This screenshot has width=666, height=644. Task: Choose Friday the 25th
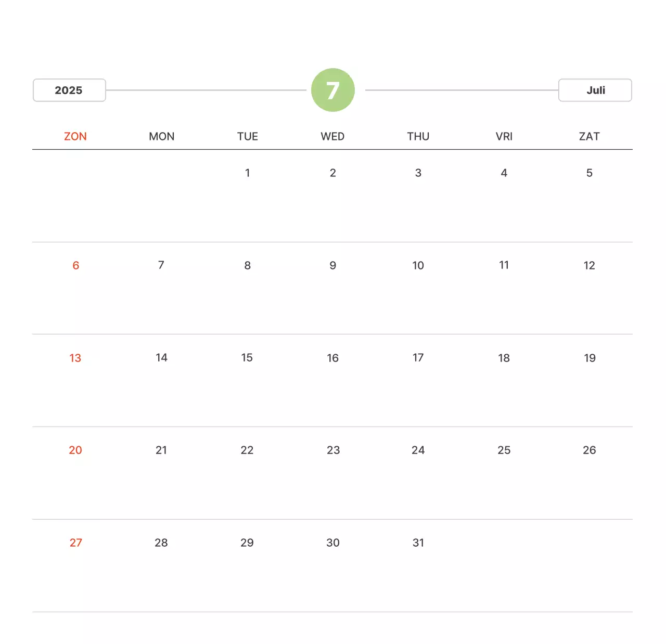pyautogui.click(x=504, y=450)
